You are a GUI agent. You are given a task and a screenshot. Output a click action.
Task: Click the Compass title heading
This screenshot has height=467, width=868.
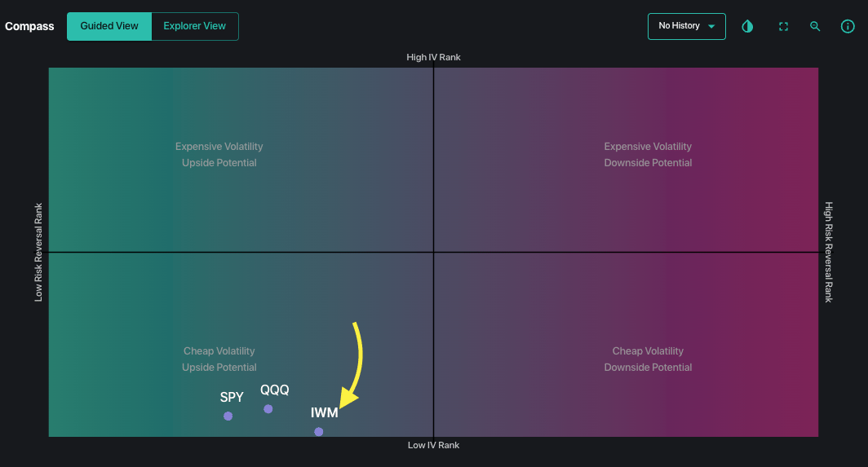(x=29, y=26)
